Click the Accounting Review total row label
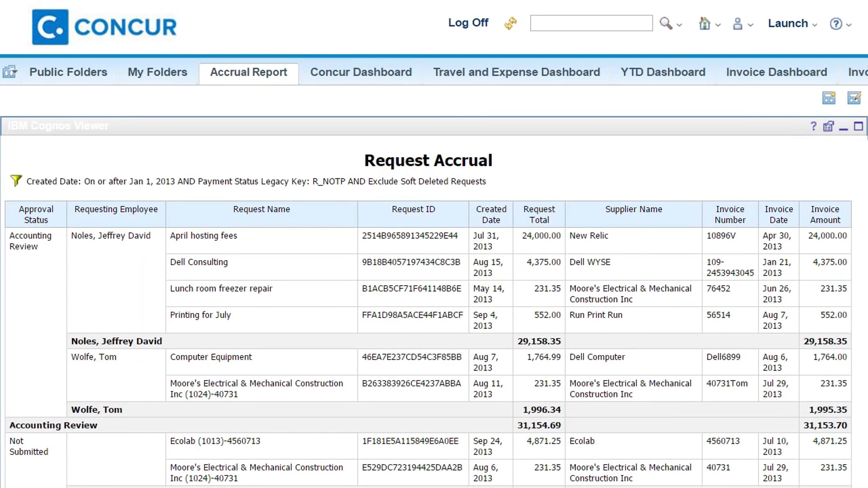 coord(53,425)
